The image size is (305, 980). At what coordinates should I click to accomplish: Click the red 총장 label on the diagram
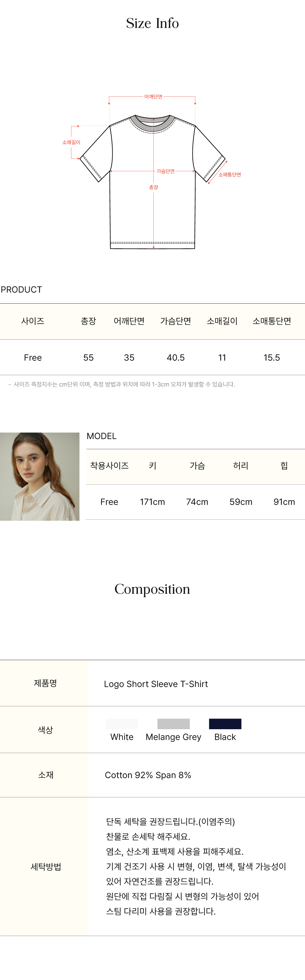tap(153, 187)
